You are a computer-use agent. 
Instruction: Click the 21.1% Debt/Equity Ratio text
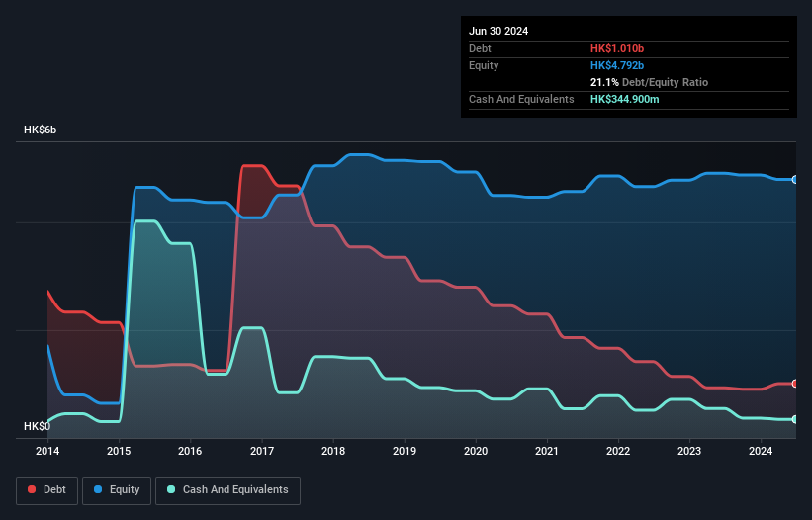649,82
